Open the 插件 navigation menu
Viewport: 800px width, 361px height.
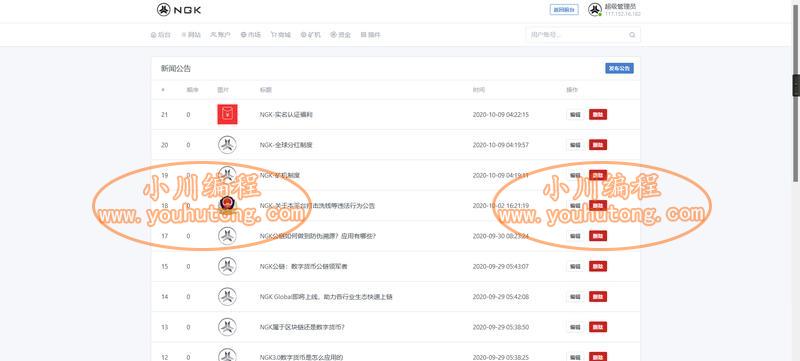click(370, 35)
